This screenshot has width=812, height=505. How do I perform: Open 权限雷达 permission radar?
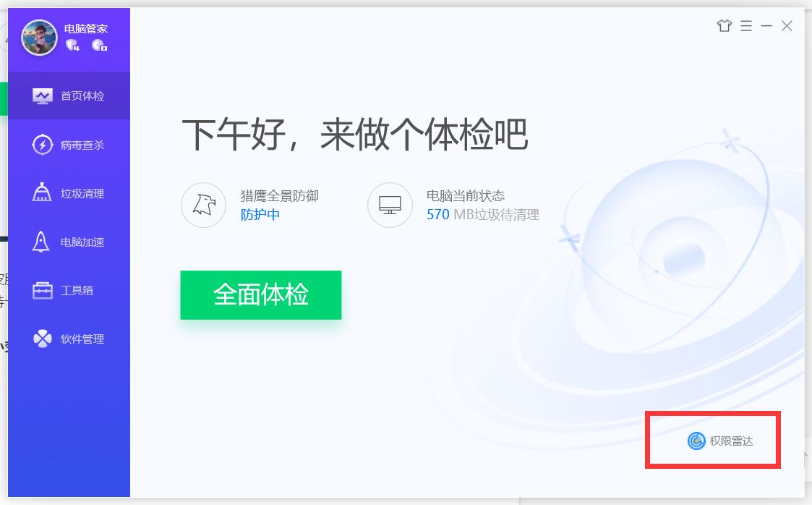pos(720,441)
